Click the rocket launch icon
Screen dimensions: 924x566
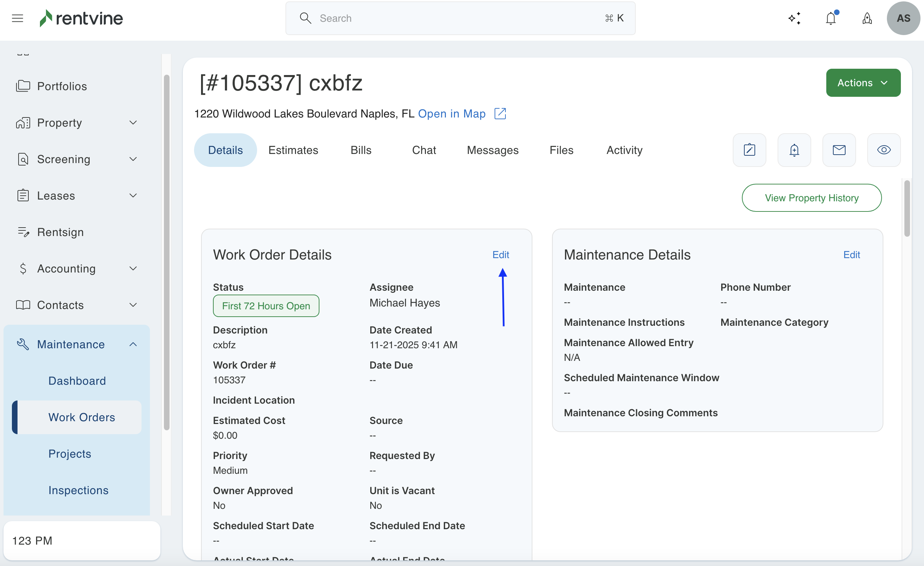(867, 18)
